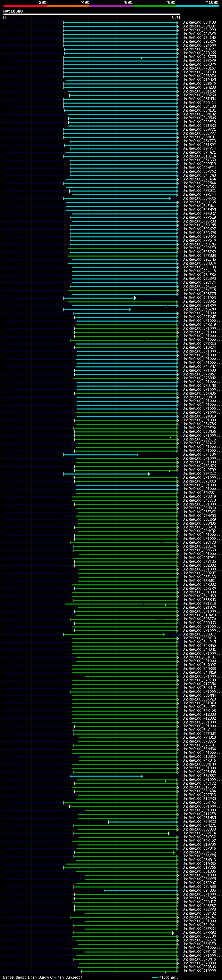Screen dimensions: 222x980
Task: Select hit label UniRef100_O22544
Action: tap(199, 183)
